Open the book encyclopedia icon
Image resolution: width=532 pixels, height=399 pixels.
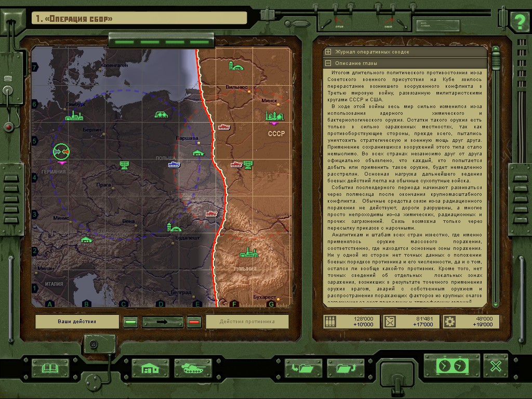50,368
